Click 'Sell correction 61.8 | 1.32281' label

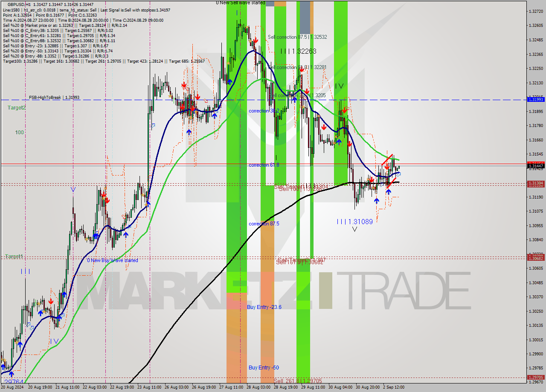click(297, 67)
